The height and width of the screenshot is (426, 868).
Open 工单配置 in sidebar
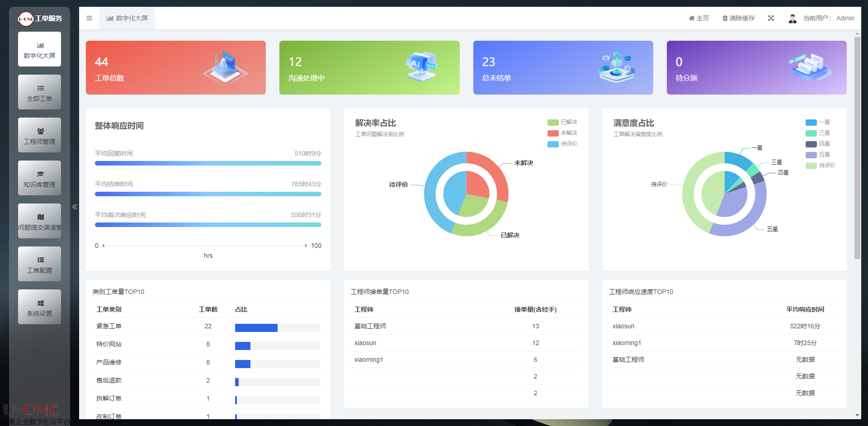pos(39,264)
